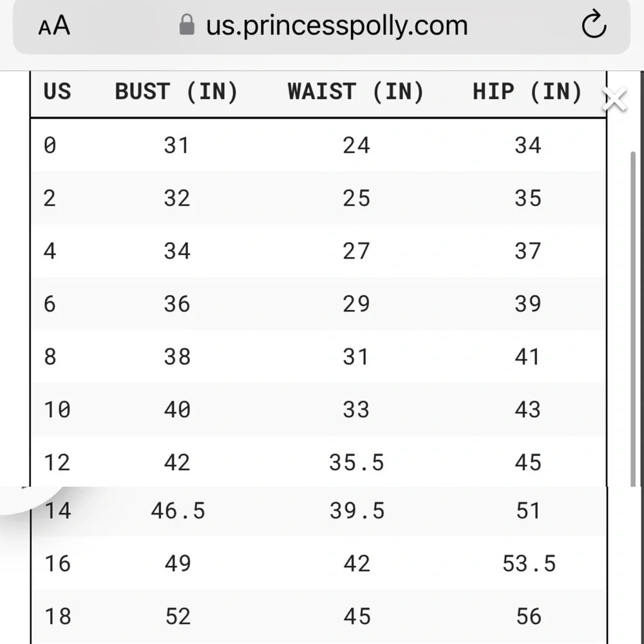The image size is (644, 644).
Task: Click the lock icon in address bar
Action: pos(187,24)
